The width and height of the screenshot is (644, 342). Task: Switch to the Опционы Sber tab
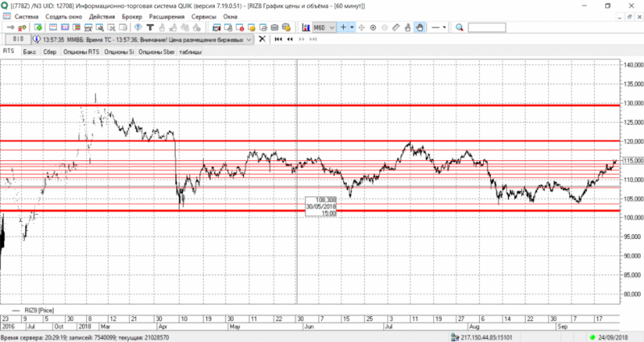(156, 52)
